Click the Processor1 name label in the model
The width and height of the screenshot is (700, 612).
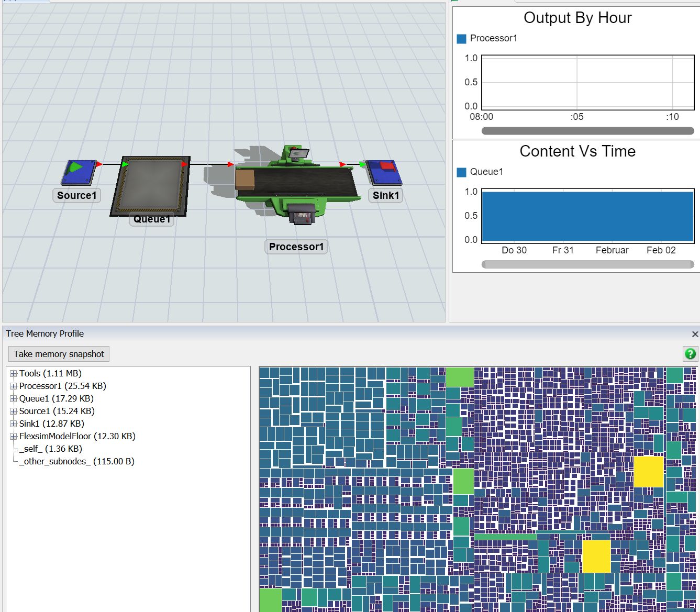[x=296, y=247]
